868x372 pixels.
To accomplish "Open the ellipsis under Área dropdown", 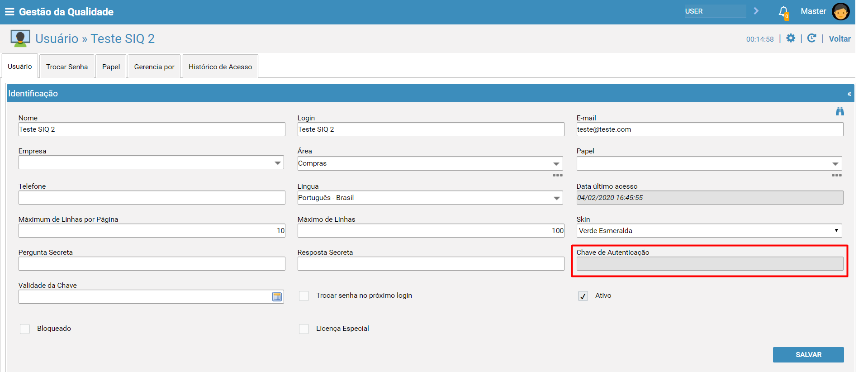I will pos(557,175).
